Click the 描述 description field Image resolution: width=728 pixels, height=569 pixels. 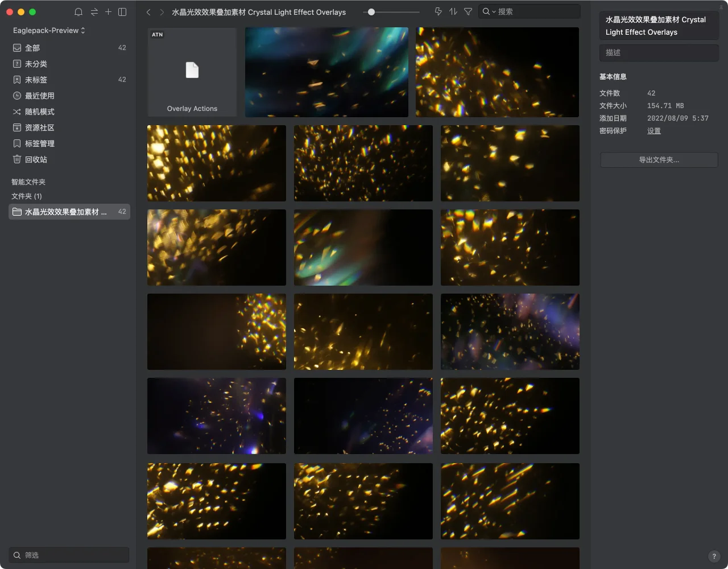click(x=659, y=53)
